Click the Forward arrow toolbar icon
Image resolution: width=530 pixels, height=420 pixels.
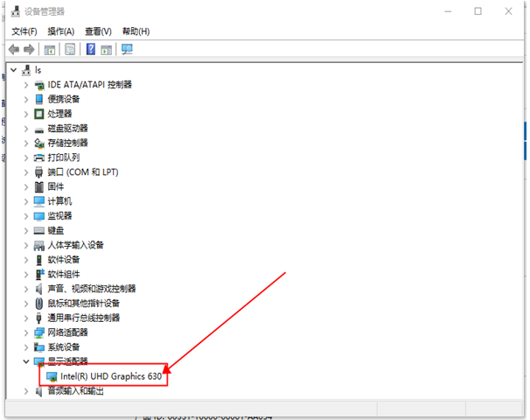click(x=29, y=50)
